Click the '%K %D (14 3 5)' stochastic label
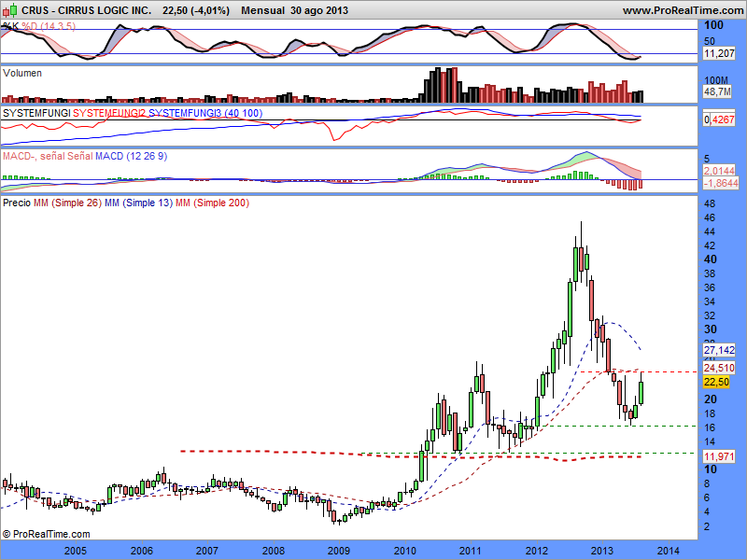The height and width of the screenshot is (560, 747). pos(38,26)
